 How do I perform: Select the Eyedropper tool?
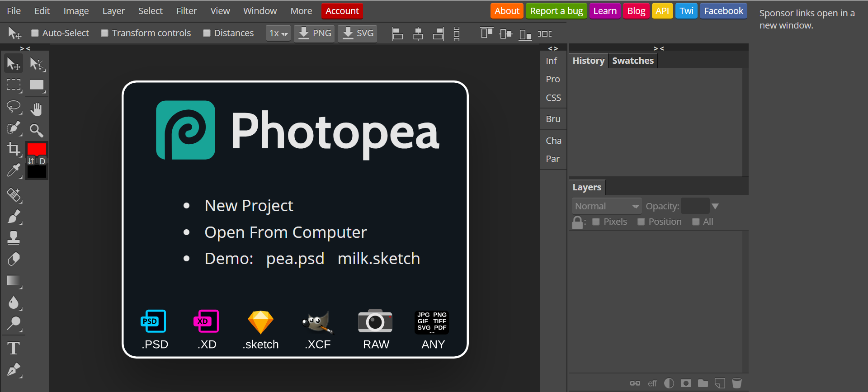[14, 170]
